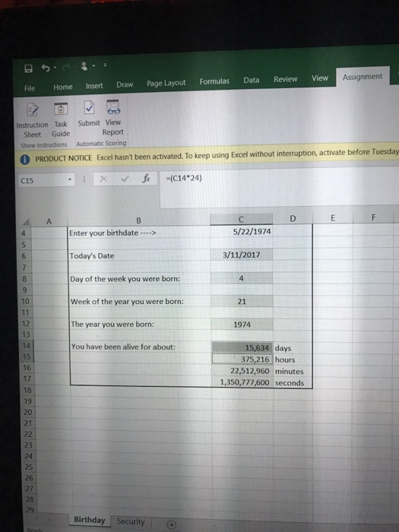
Task: Add a new sheet with plus button
Action: [x=172, y=524]
